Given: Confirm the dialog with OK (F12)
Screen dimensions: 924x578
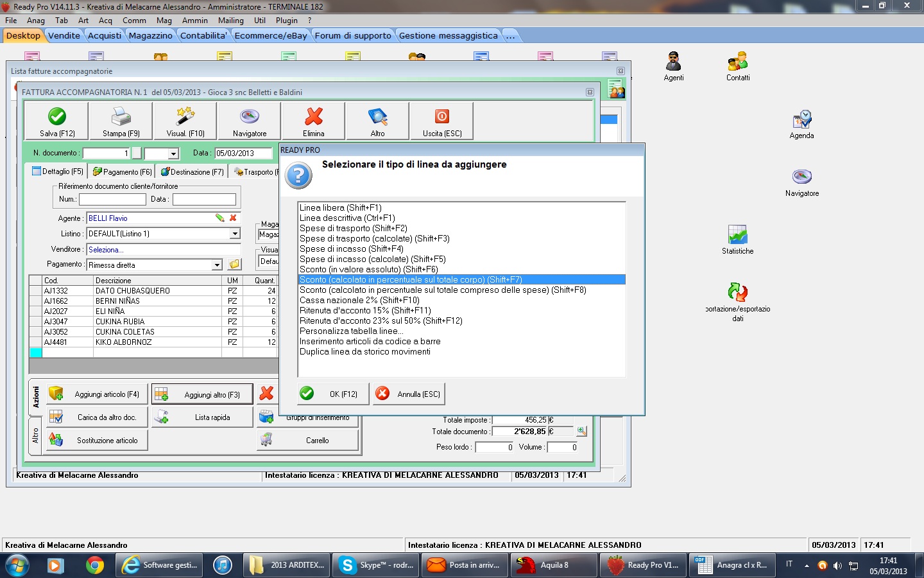Looking at the screenshot, I should [334, 394].
